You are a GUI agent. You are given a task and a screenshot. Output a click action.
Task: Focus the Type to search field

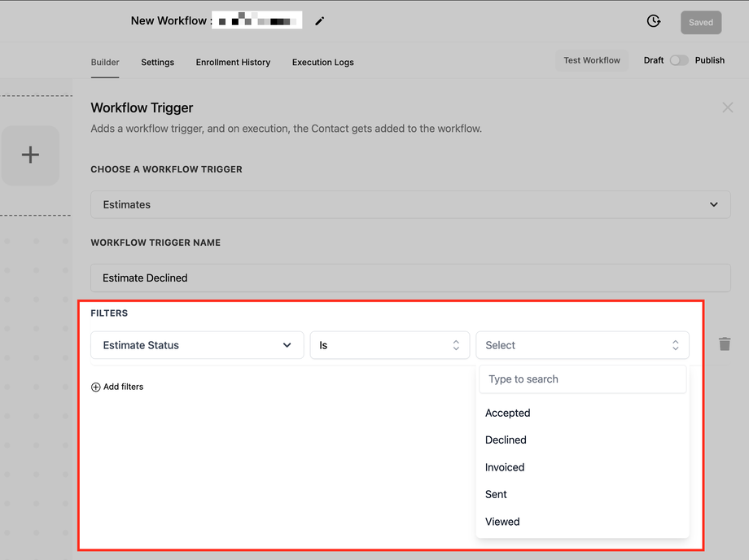[x=582, y=379]
